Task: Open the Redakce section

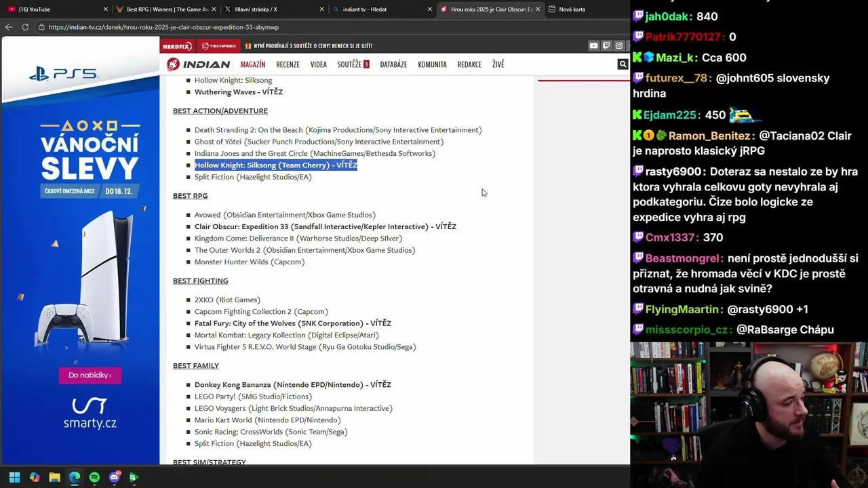Action: (469, 64)
